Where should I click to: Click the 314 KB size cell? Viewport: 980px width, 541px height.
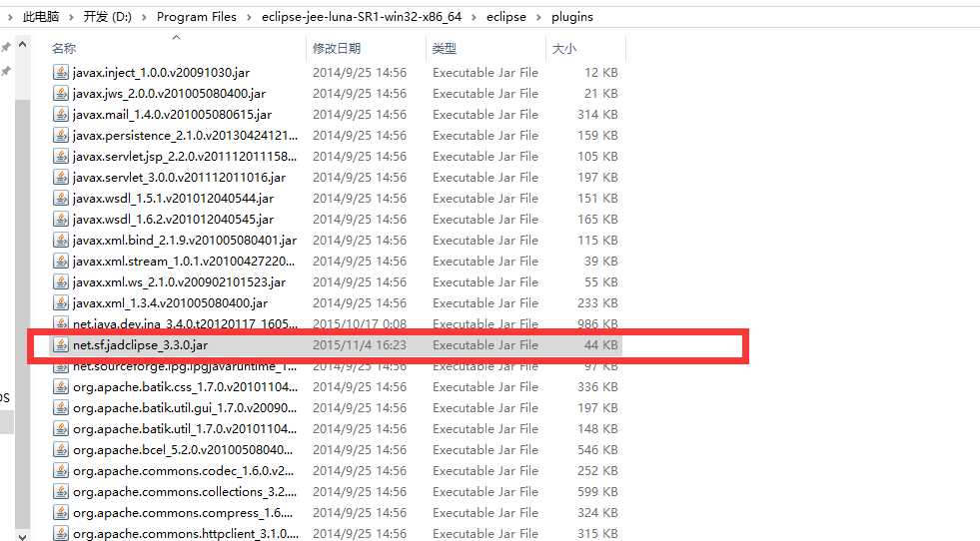coord(597,115)
